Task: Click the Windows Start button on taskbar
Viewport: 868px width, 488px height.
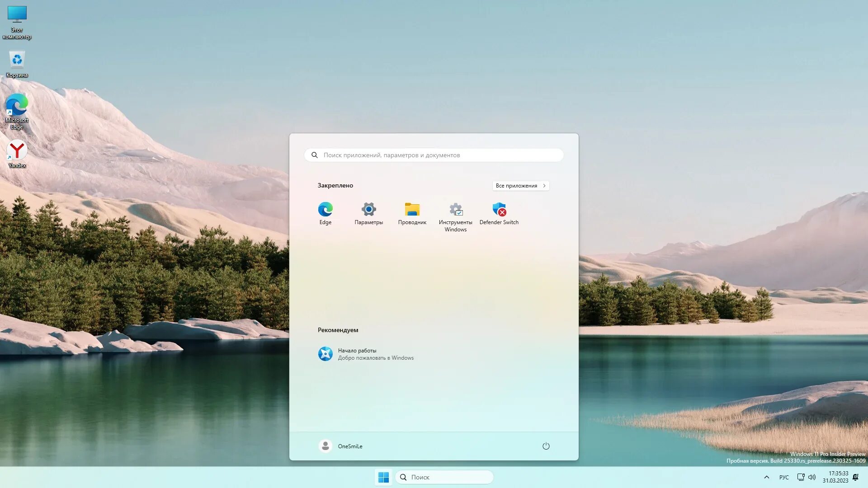Action: tap(383, 477)
